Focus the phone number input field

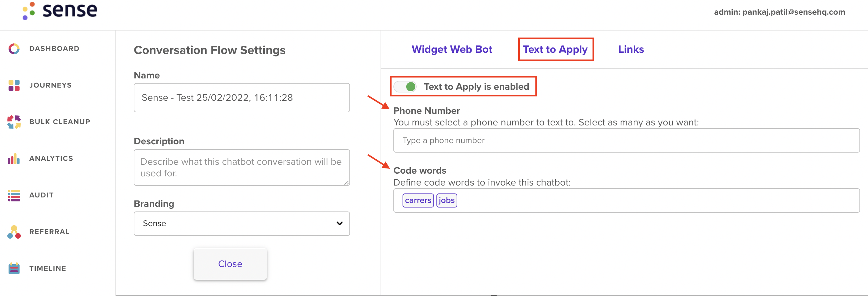tap(626, 140)
